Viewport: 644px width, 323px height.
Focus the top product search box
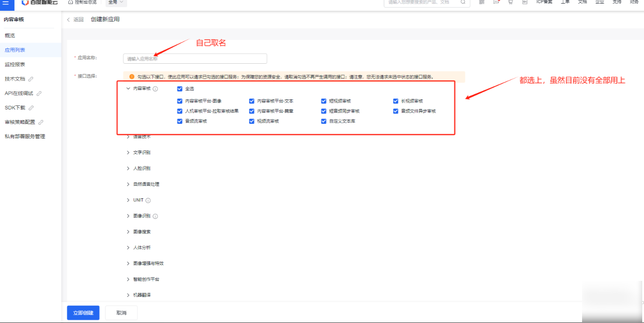click(x=427, y=3)
